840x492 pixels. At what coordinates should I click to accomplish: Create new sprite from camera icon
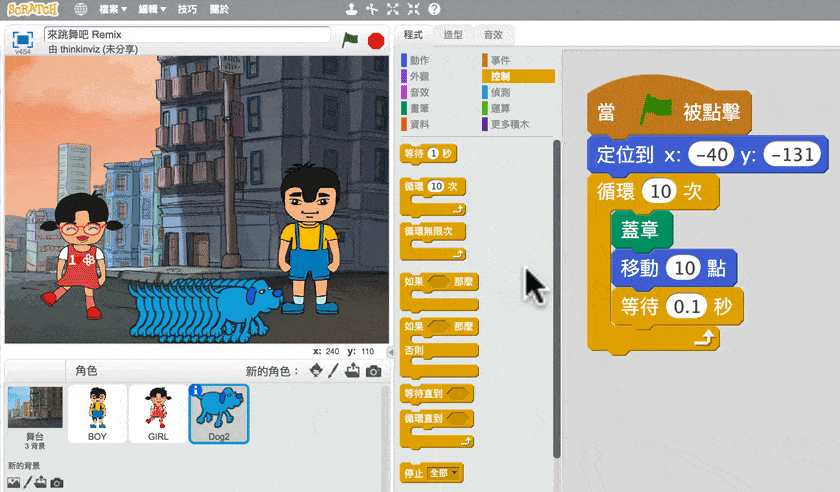pos(373,371)
